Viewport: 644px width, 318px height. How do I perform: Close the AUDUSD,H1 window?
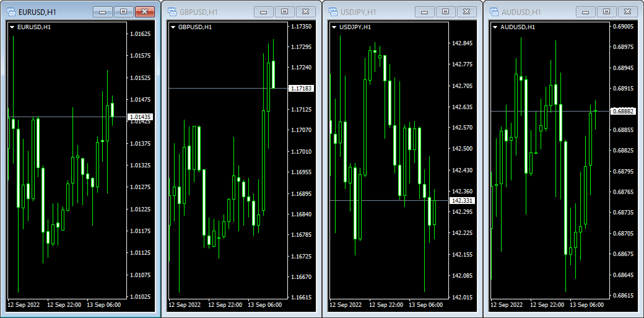[x=628, y=12]
